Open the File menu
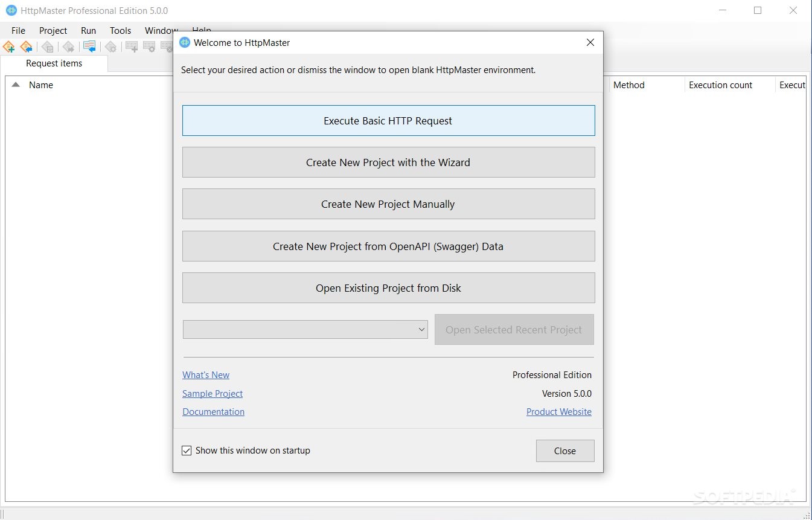This screenshot has height=520, width=812. pyautogui.click(x=18, y=30)
